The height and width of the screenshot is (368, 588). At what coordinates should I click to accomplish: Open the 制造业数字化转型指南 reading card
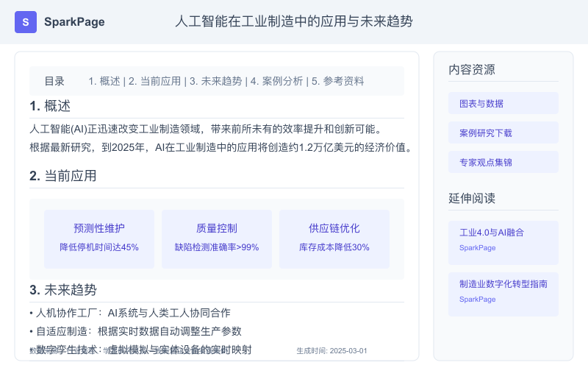tap(503, 294)
